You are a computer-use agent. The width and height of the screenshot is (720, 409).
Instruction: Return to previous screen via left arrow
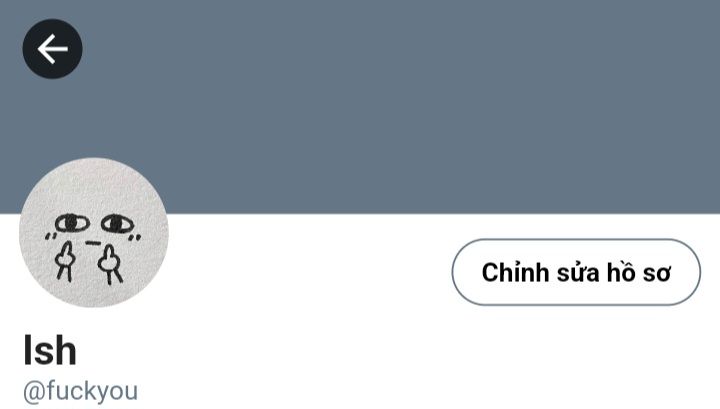pyautogui.click(x=52, y=49)
